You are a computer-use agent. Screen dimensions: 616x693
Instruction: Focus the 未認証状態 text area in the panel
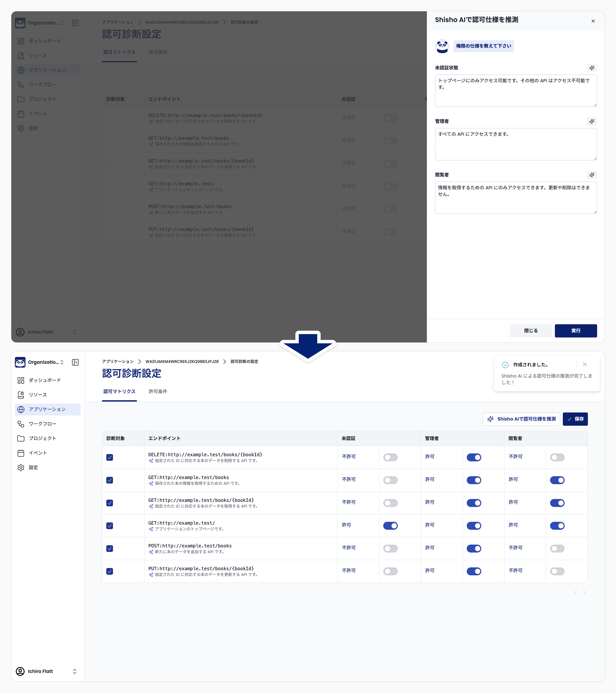click(x=516, y=91)
